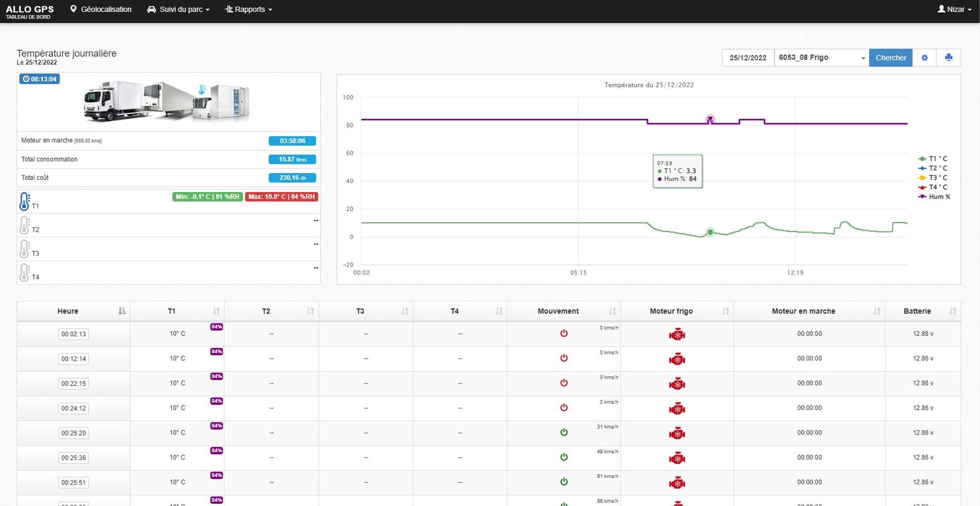Click the settings gear icon beside Chercher
This screenshot has height=506, width=980.
924,58
